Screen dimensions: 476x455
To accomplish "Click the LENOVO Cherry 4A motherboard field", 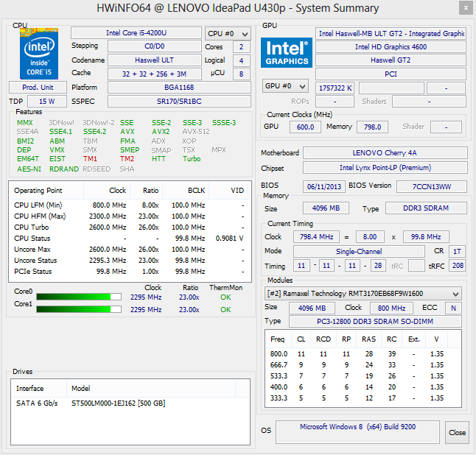I will (x=385, y=153).
